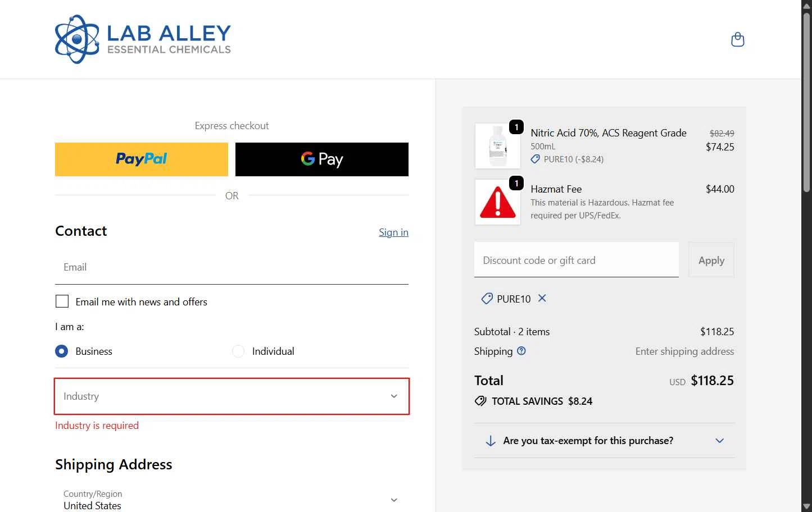Click the '500mL' variant text
812x512 pixels.
(543, 147)
